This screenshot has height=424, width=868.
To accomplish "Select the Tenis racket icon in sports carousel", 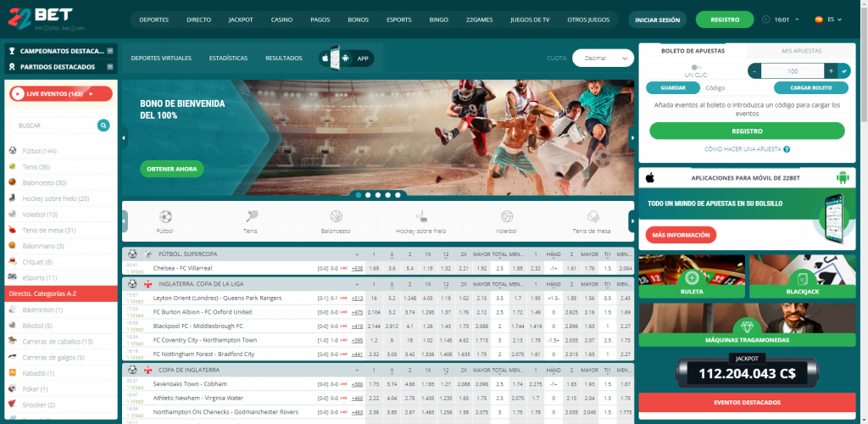I will 252,216.
